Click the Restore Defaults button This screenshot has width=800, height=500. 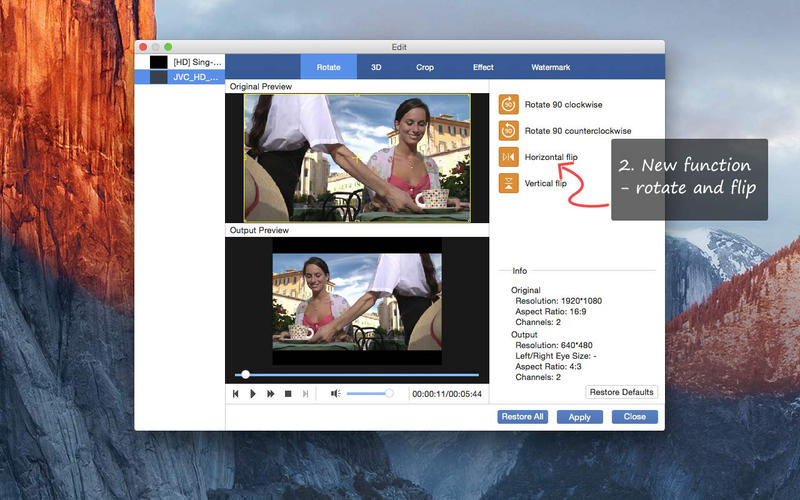[621, 392]
